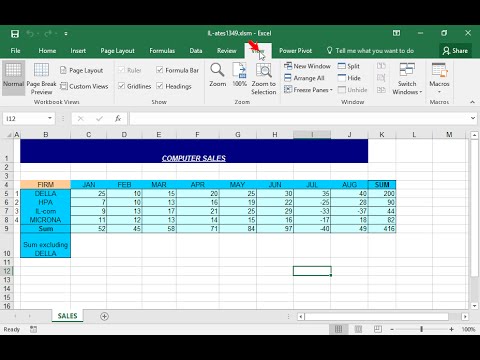The image size is (480, 360).
Task: Click the Macro Recording status bar icon
Action: pyautogui.click(x=33, y=329)
